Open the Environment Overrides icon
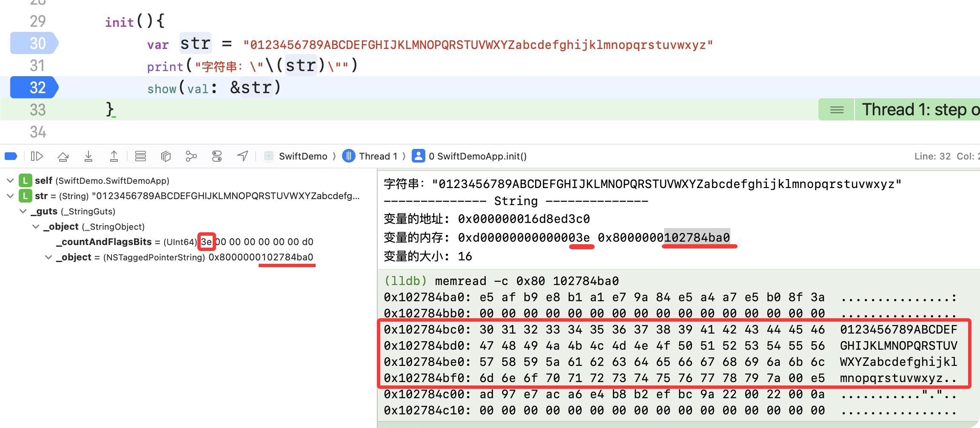Viewport: 980px width, 428px height. (217, 157)
